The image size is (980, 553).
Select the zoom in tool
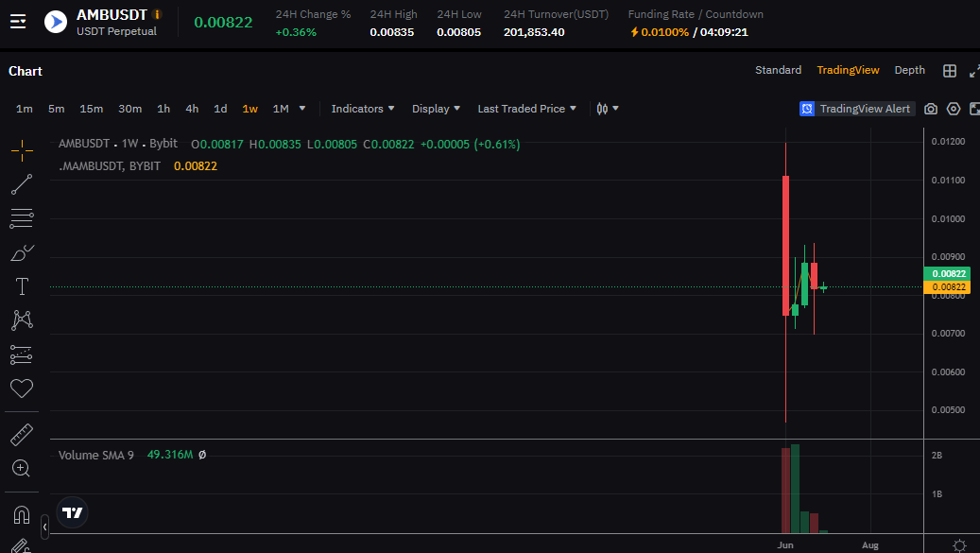click(x=22, y=468)
